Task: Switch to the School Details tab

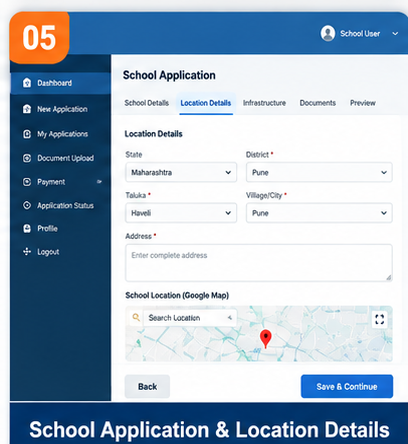Action: pos(147,103)
